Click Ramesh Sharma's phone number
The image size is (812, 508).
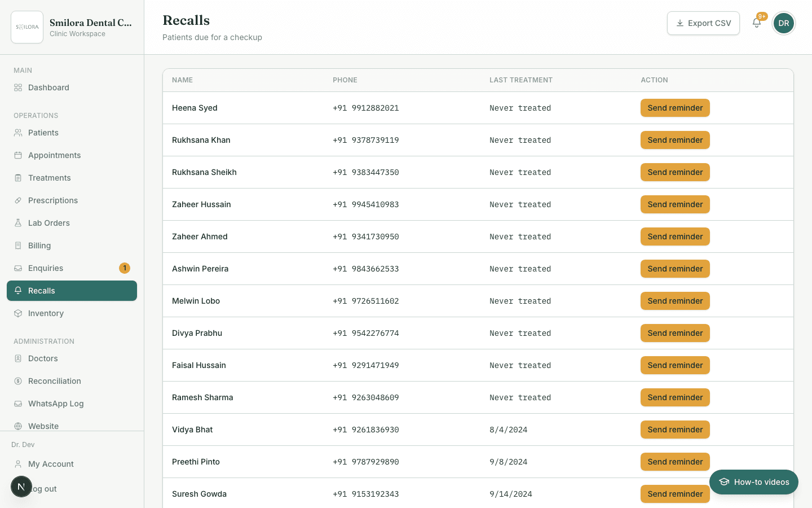point(366,397)
